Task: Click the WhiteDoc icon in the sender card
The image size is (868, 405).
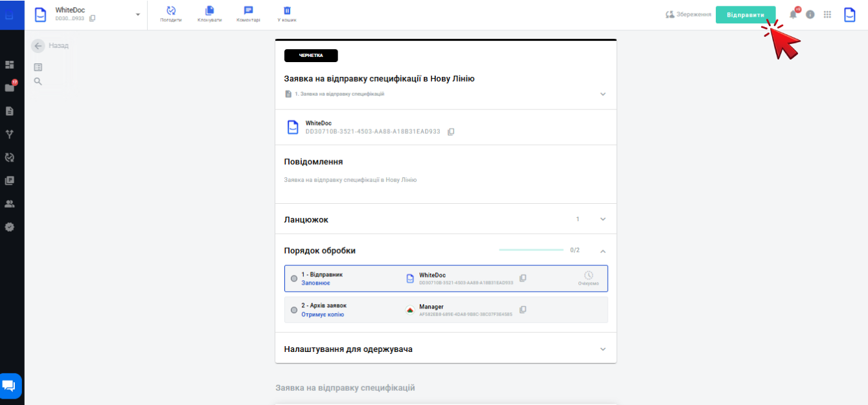Action: [x=293, y=127]
